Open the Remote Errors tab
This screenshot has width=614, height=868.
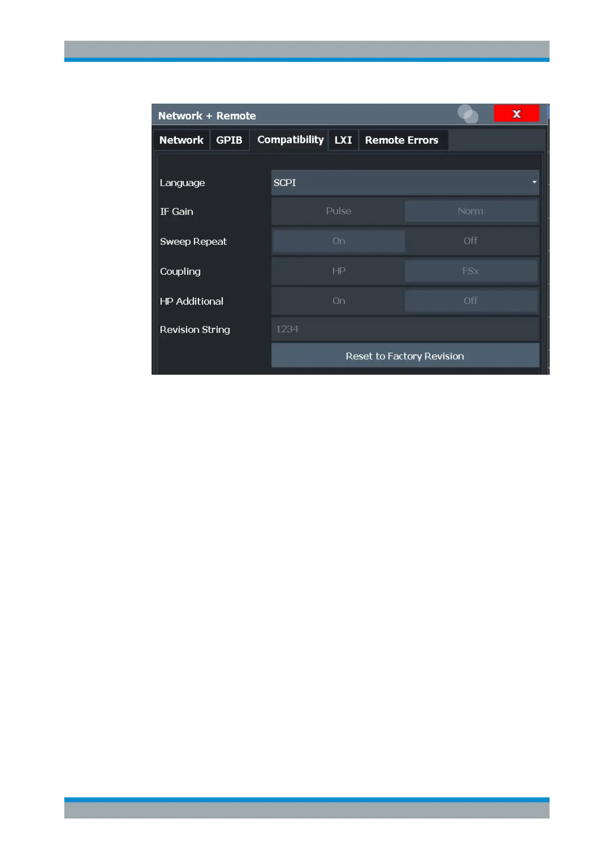point(402,140)
